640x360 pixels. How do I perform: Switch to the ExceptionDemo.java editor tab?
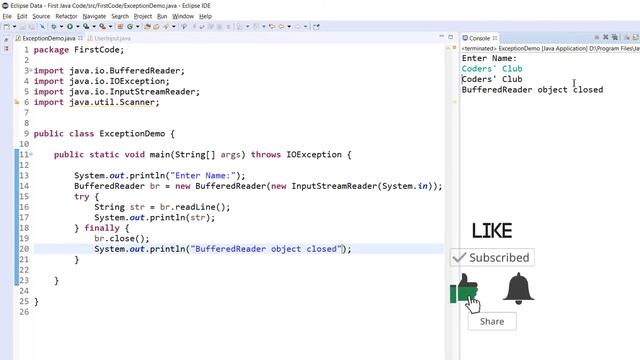click(49, 38)
